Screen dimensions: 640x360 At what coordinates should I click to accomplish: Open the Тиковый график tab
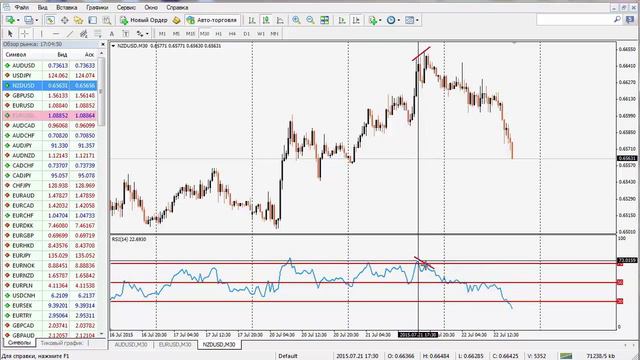62,343
